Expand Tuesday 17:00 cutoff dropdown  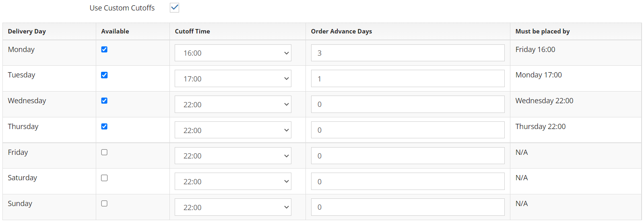point(233,79)
